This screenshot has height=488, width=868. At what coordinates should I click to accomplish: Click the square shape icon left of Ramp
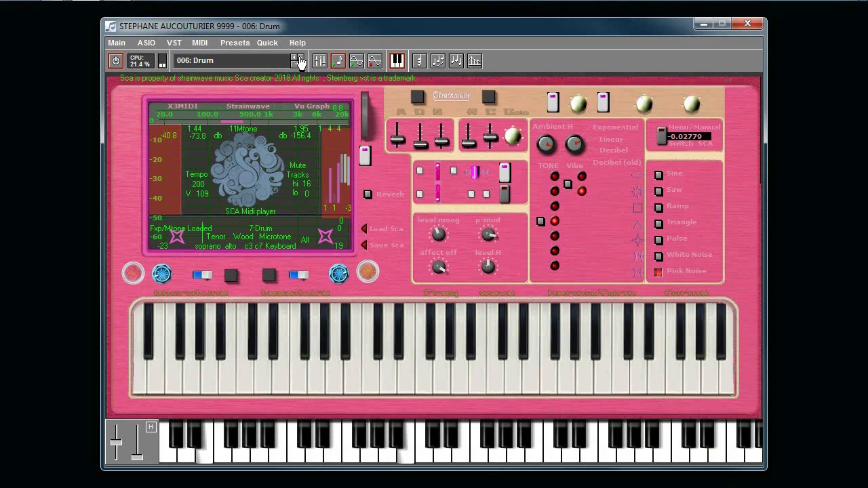click(x=637, y=208)
